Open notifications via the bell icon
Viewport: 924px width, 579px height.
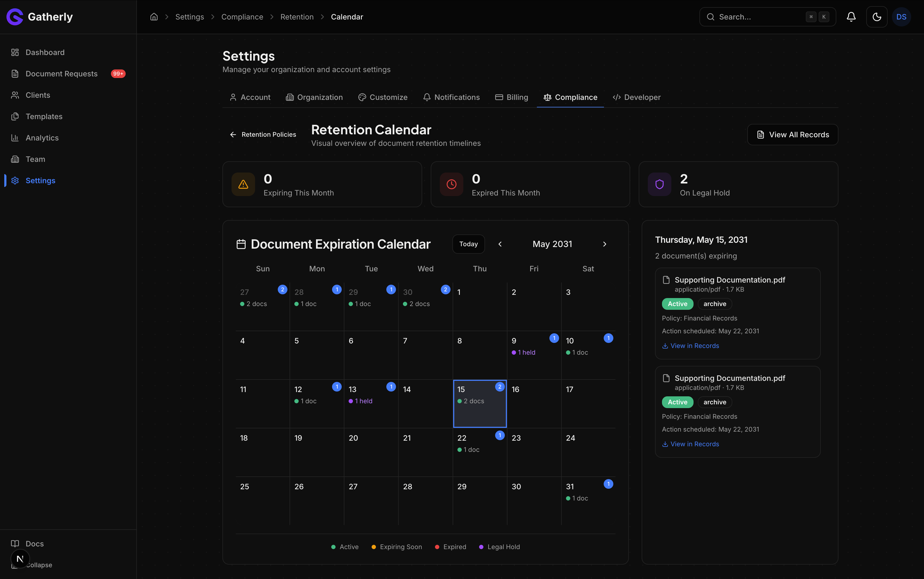(851, 17)
